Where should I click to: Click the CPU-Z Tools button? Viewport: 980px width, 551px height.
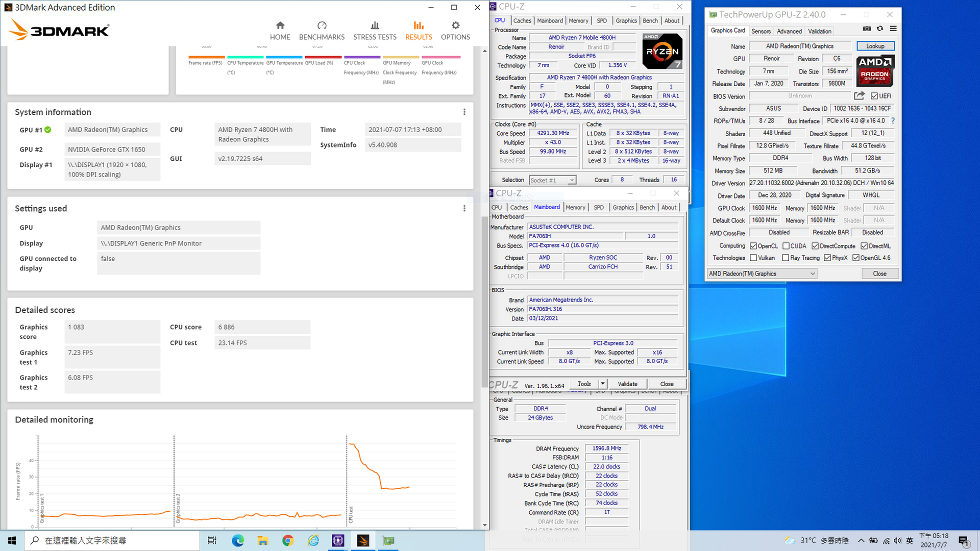pyautogui.click(x=584, y=384)
